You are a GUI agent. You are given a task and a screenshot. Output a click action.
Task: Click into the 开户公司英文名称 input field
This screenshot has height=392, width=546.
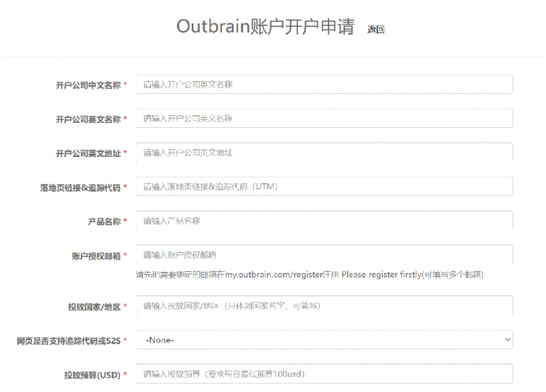click(324, 119)
